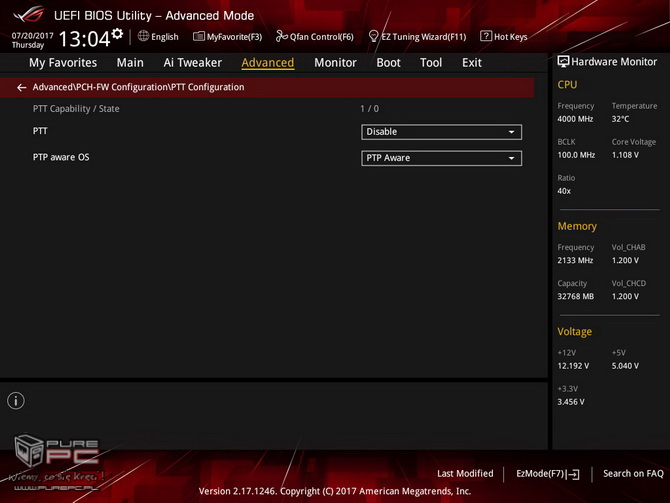Screen dimensions: 670x503
Task: Show the Hot Keys label
Action: 511,37
